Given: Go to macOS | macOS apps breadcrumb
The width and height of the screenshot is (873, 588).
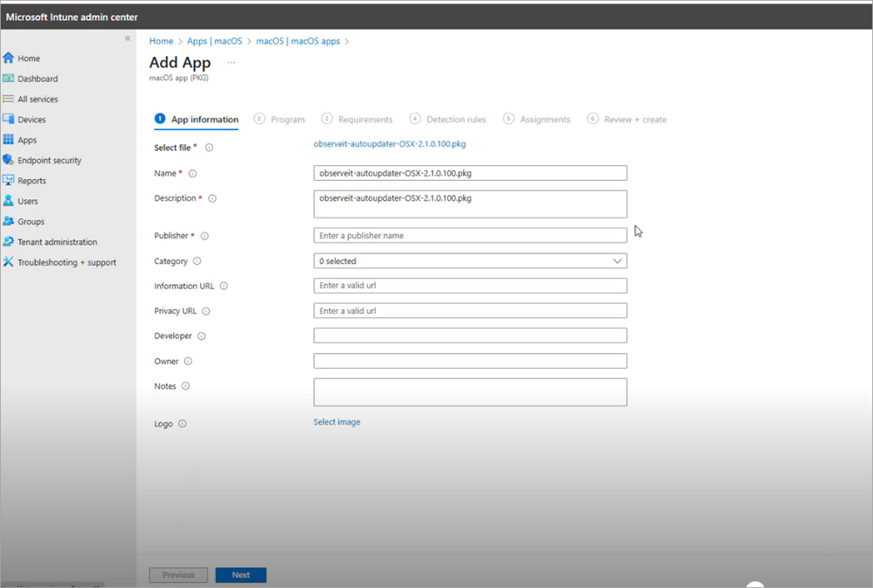Looking at the screenshot, I should tap(298, 41).
